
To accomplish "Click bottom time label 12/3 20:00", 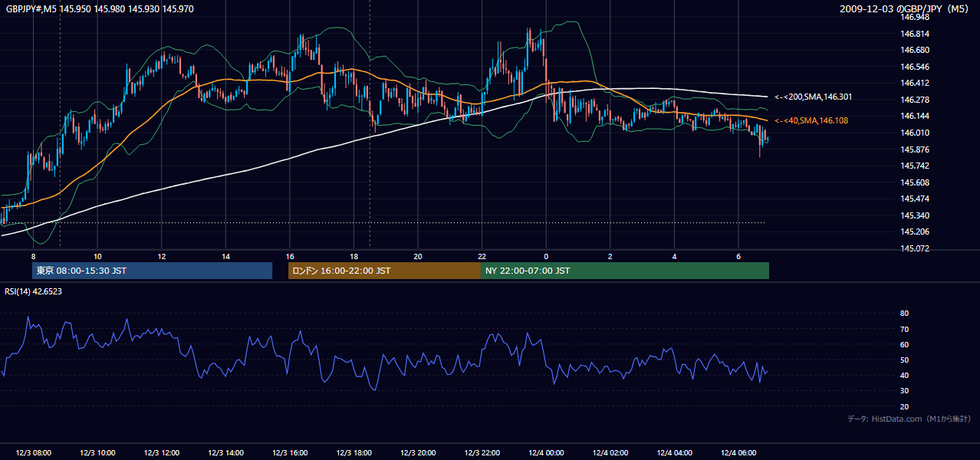I will coord(417,453).
